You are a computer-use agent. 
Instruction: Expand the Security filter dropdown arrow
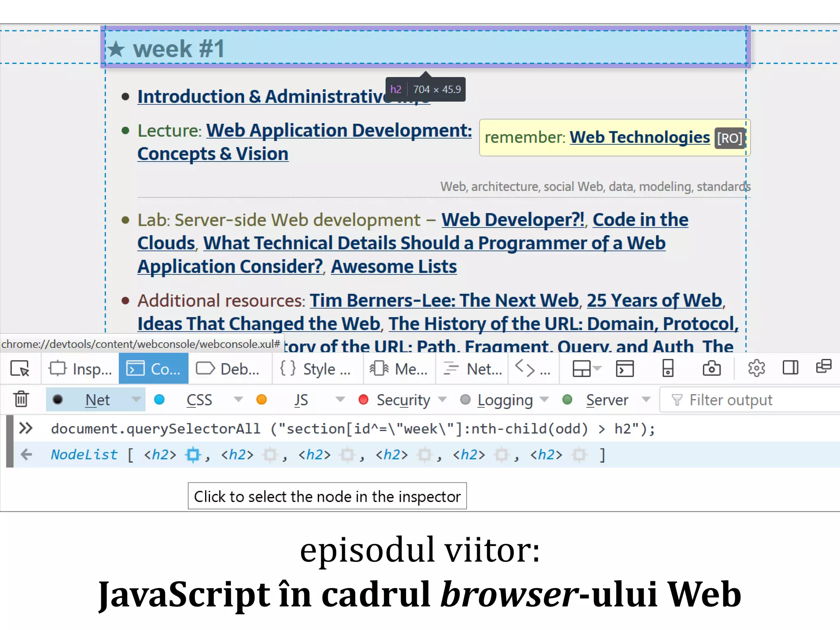442,399
